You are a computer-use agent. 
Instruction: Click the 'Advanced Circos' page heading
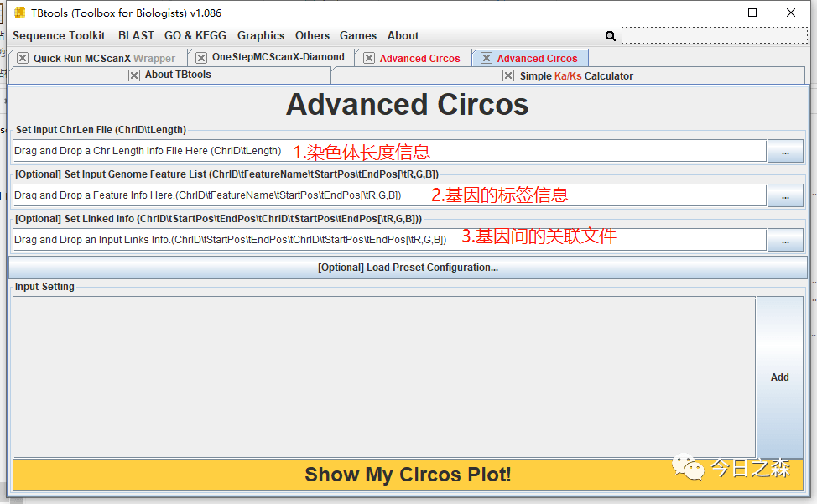408,104
